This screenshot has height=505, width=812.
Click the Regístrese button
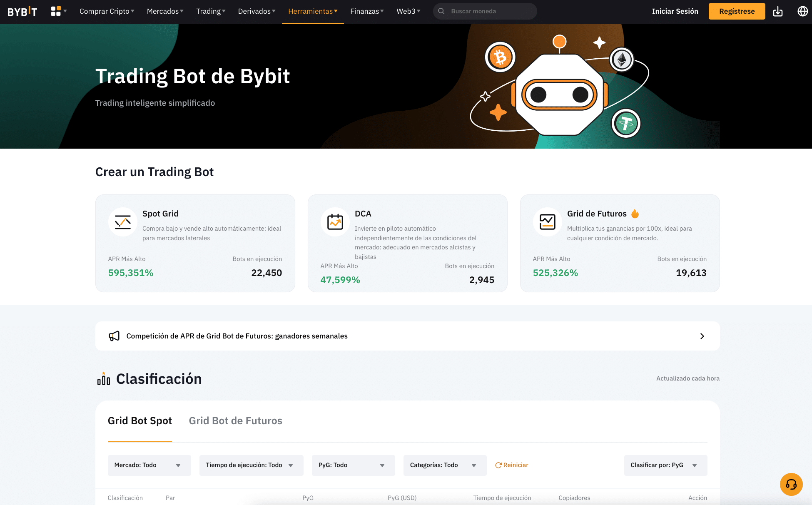pyautogui.click(x=737, y=11)
